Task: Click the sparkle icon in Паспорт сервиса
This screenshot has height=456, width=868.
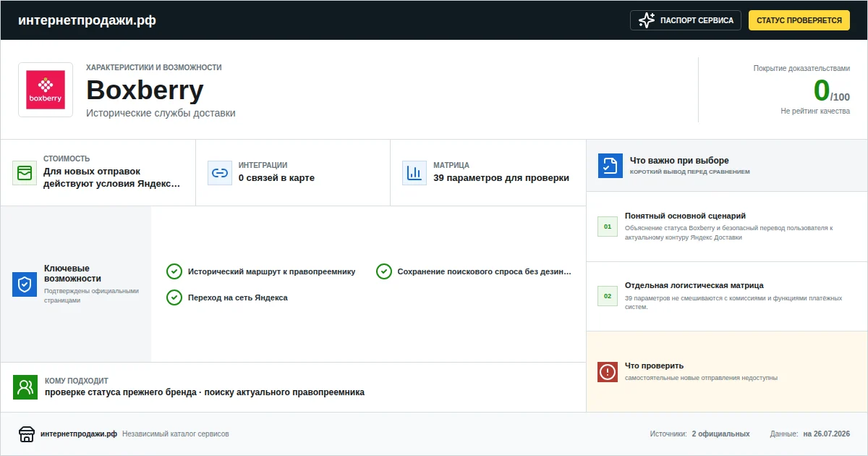Action: pos(647,20)
